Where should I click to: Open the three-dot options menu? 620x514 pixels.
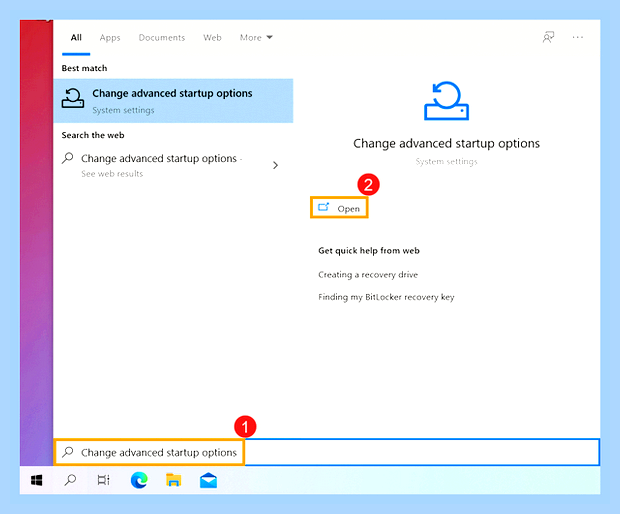click(x=577, y=37)
